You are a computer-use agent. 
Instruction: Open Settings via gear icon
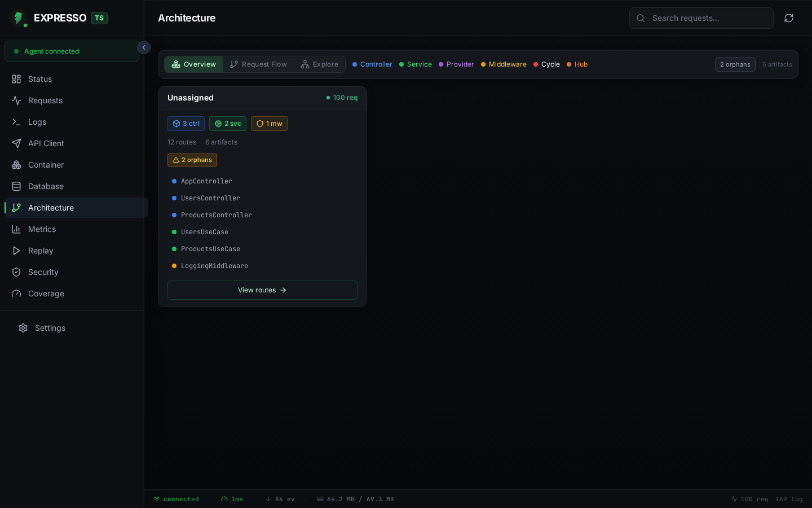point(23,328)
